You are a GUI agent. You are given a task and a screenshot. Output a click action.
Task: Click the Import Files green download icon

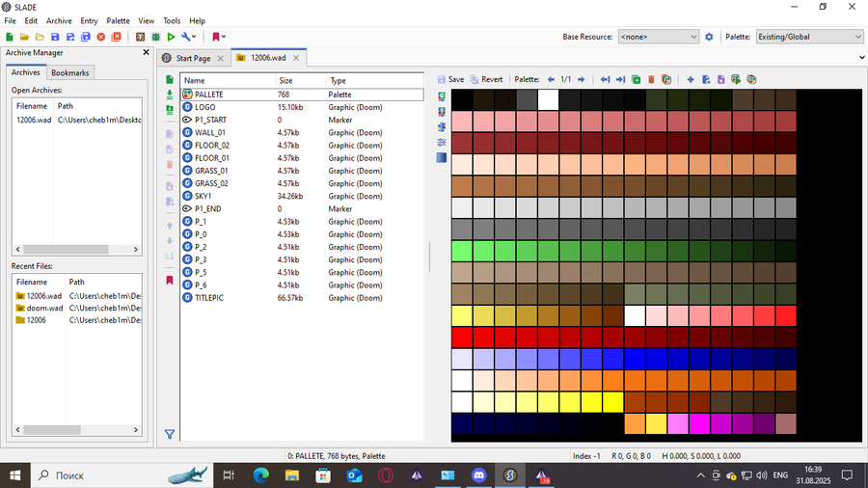point(170,95)
